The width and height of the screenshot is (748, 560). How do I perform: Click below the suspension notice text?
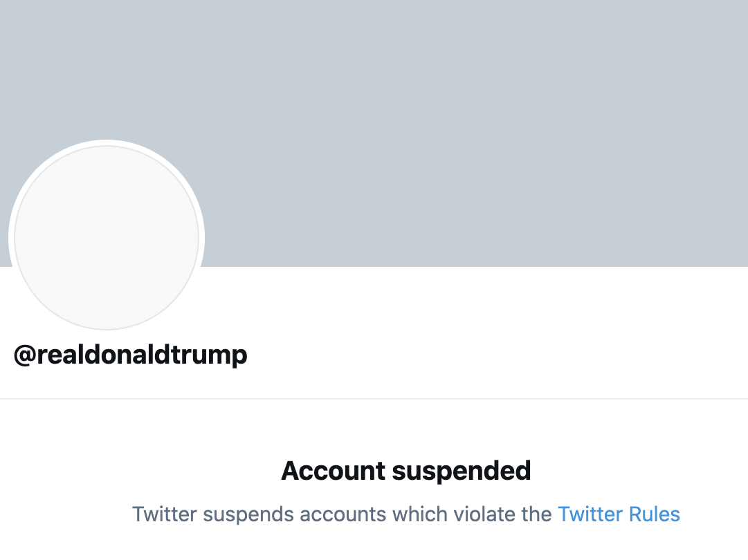(374, 546)
